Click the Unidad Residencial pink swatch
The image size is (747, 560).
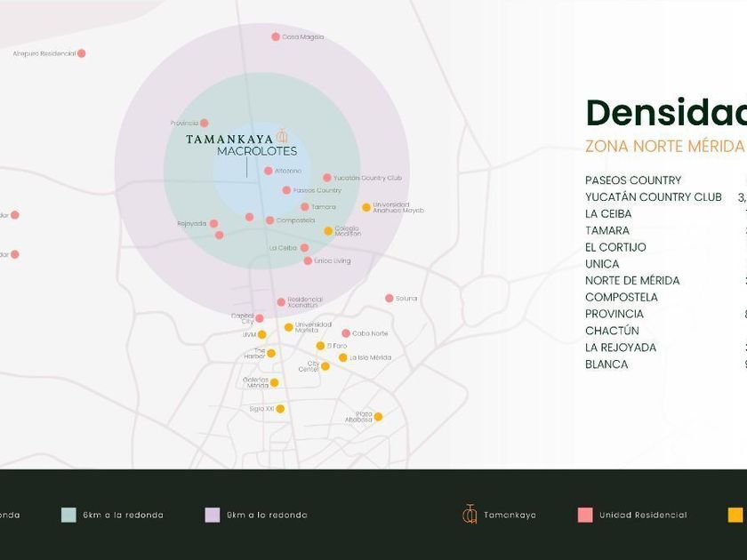(x=585, y=515)
